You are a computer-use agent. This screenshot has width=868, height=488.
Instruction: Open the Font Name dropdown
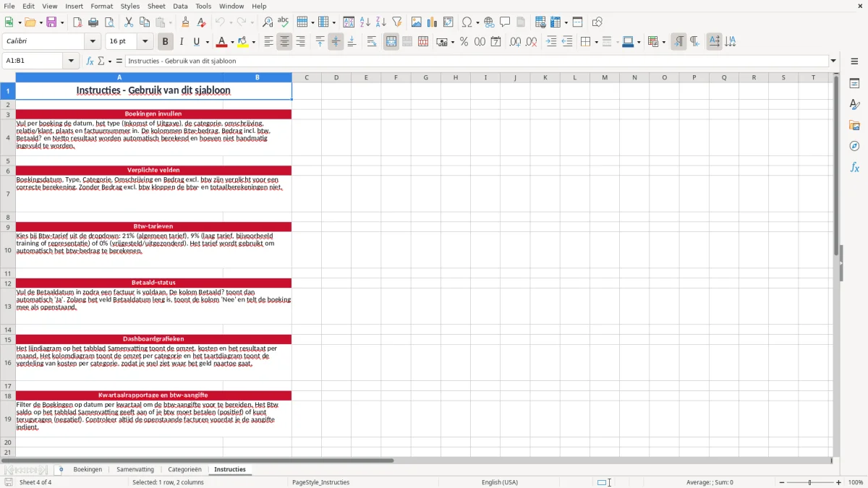pos(93,42)
